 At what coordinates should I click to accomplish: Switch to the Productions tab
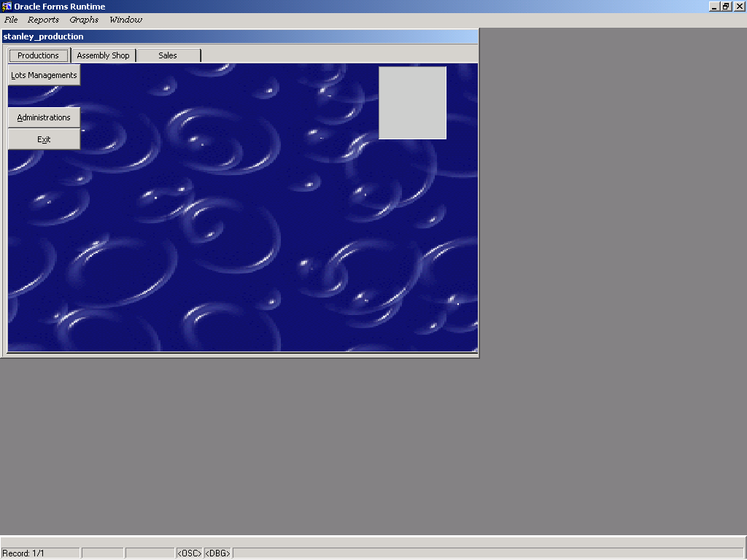(39, 55)
